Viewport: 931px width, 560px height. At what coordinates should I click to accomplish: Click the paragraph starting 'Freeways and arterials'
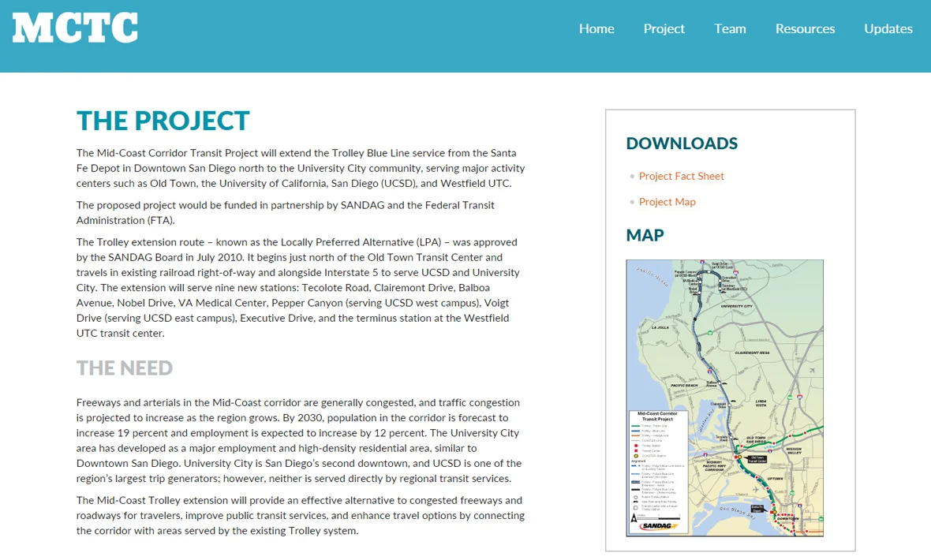click(299, 440)
